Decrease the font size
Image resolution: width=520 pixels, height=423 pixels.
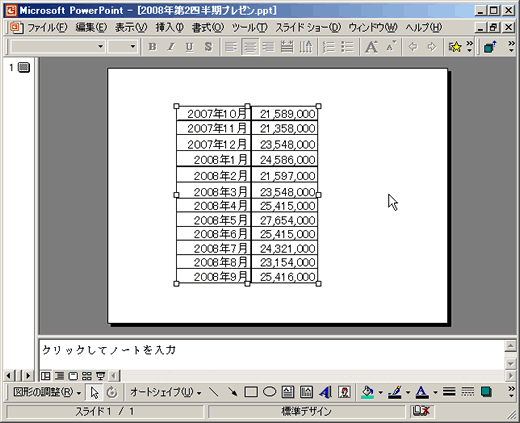[x=390, y=47]
